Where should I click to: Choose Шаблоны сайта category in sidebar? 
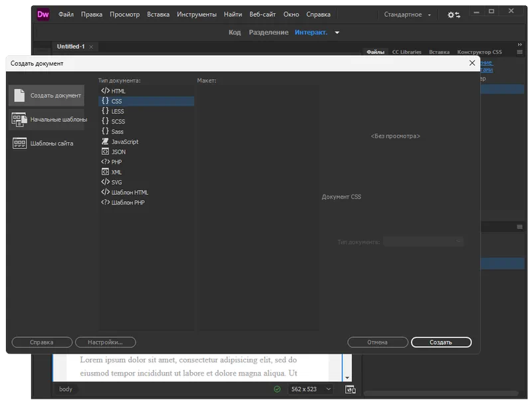coord(47,144)
